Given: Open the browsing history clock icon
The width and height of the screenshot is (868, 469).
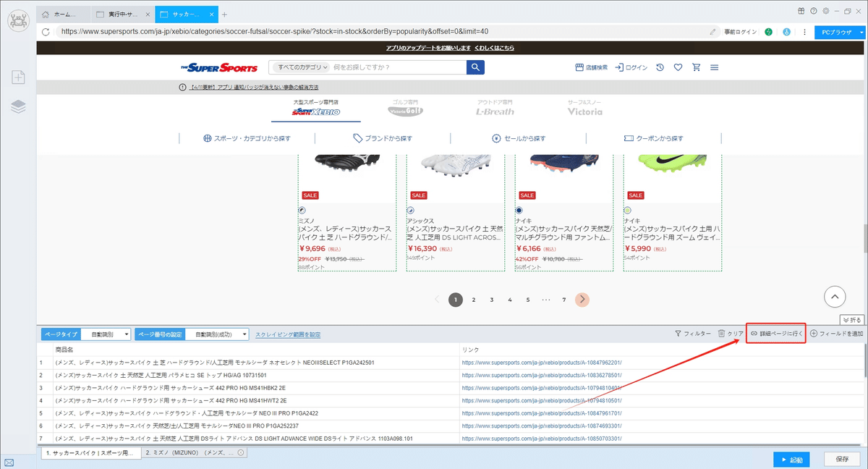Looking at the screenshot, I should coord(660,67).
